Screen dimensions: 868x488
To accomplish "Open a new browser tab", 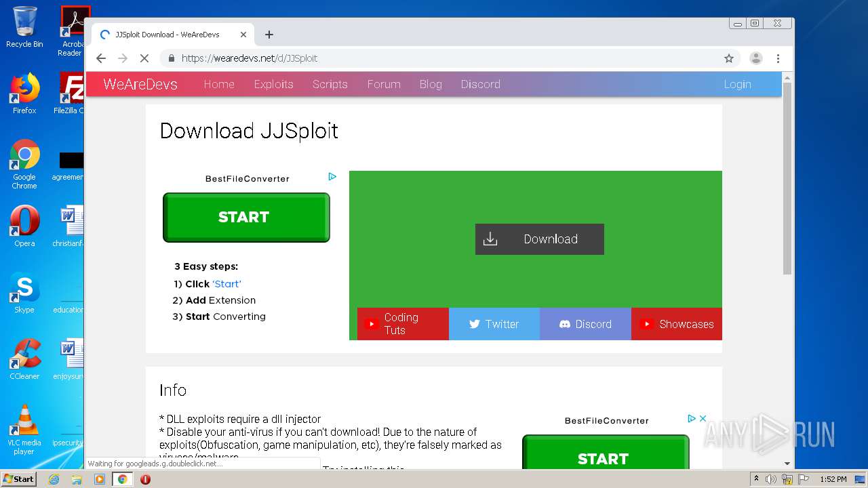I will [x=269, y=35].
